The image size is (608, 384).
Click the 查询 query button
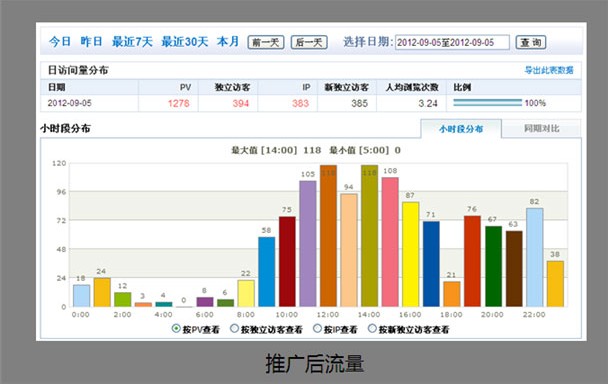pyautogui.click(x=531, y=42)
